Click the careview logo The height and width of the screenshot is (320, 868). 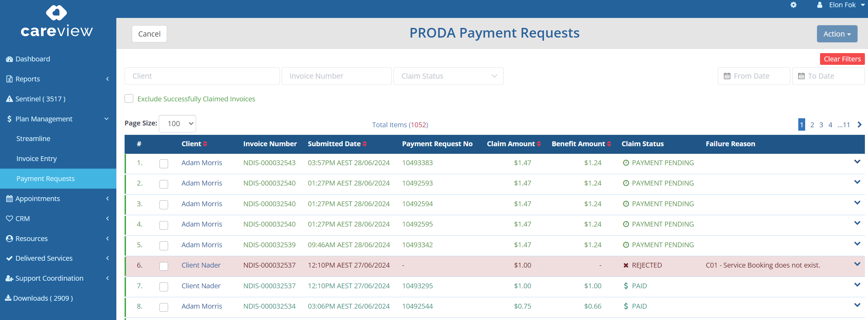[56, 21]
